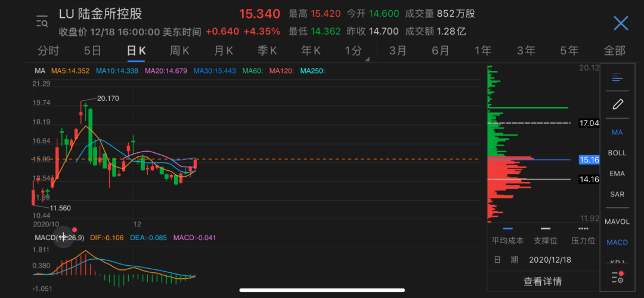Tap the current price 15.340
Screen dimensions: 644x298
(x=259, y=14)
